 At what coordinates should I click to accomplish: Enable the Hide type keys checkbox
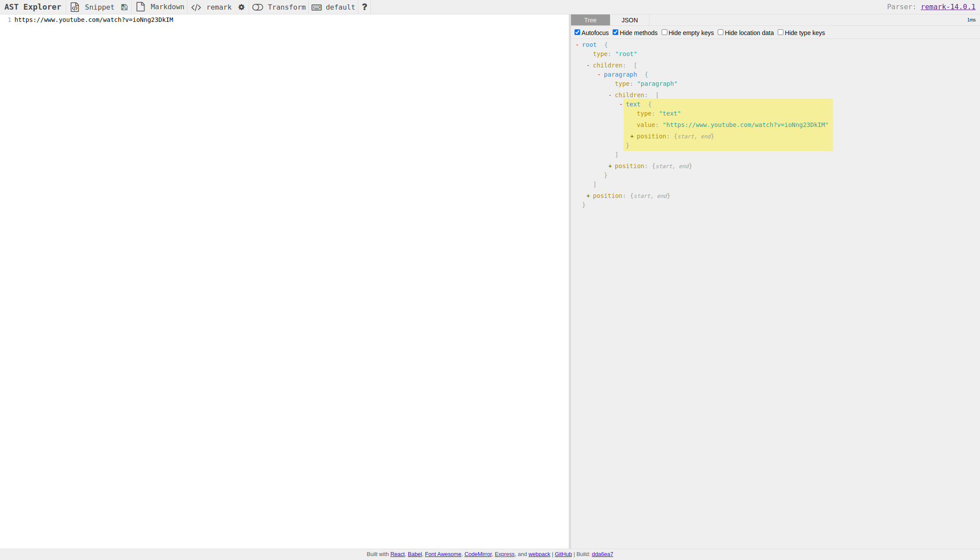point(780,32)
